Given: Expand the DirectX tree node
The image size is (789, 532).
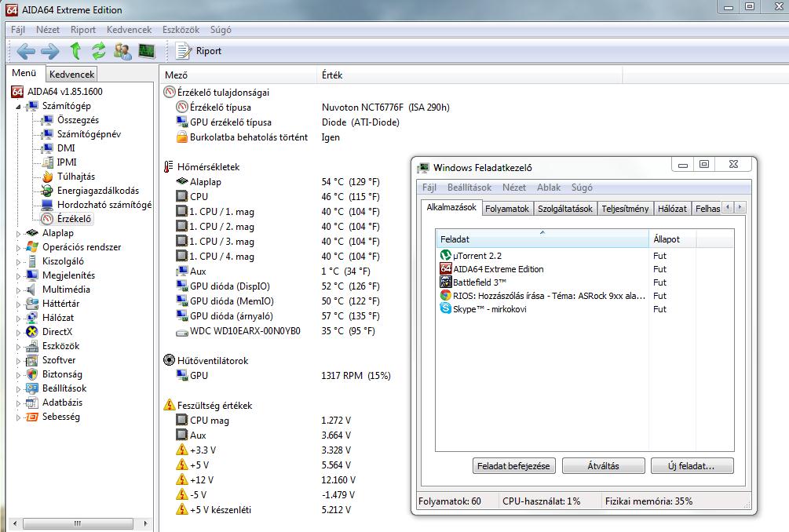Looking at the screenshot, I should (x=19, y=332).
